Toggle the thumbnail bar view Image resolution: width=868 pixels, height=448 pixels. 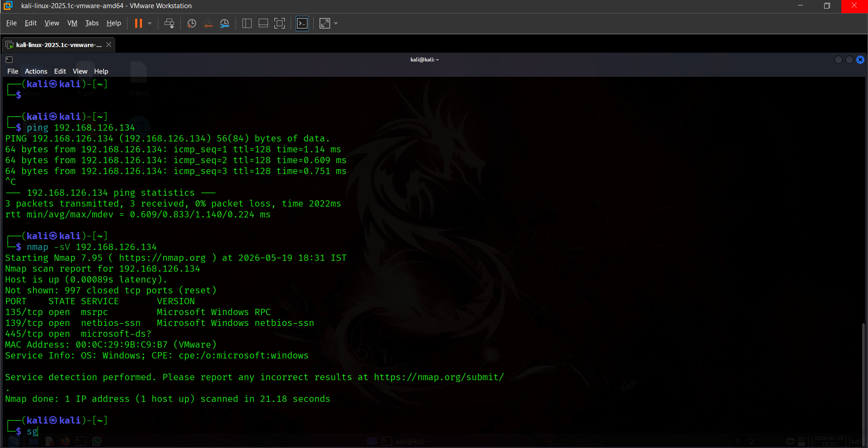point(263,24)
